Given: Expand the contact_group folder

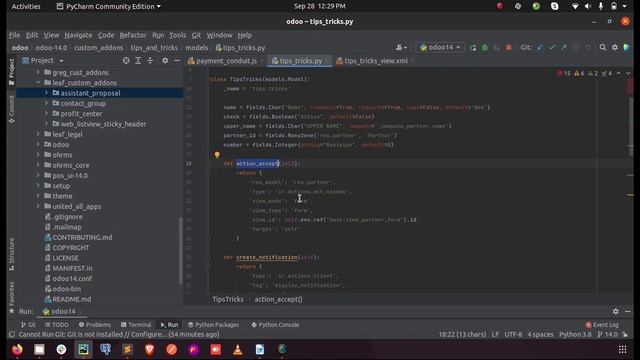Looking at the screenshot, I should 46,103.
